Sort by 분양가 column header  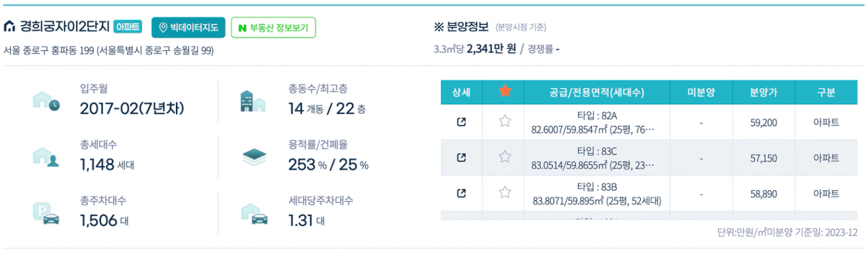click(x=763, y=93)
